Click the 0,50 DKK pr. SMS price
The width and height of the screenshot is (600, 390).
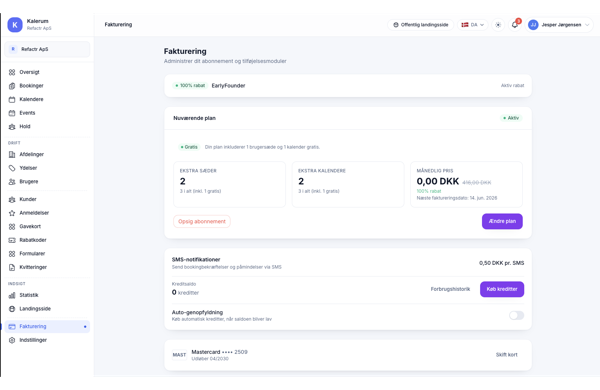(x=501, y=263)
